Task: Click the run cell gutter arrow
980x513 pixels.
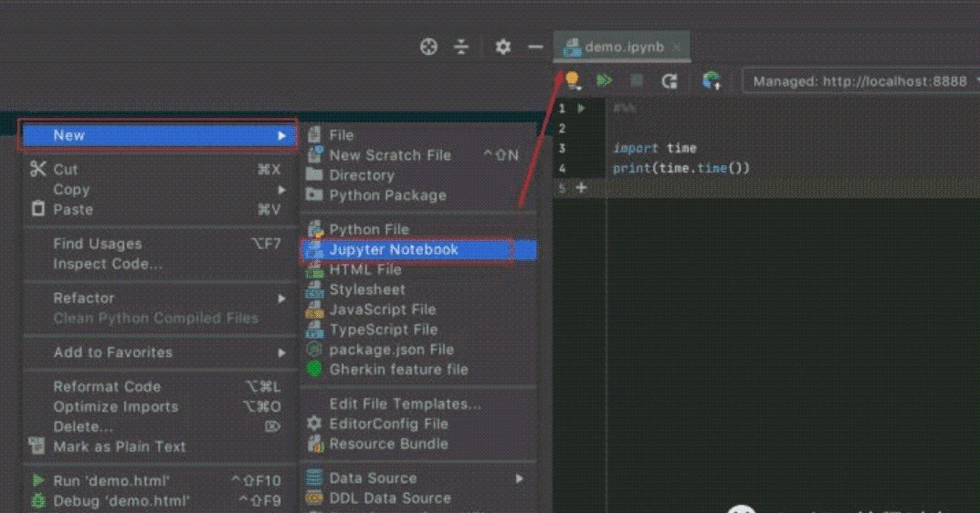Action: coord(582,109)
